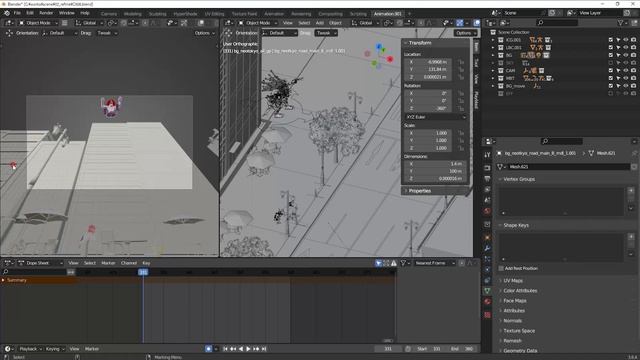Open the File menu
The image size is (640, 360).
tap(17, 13)
